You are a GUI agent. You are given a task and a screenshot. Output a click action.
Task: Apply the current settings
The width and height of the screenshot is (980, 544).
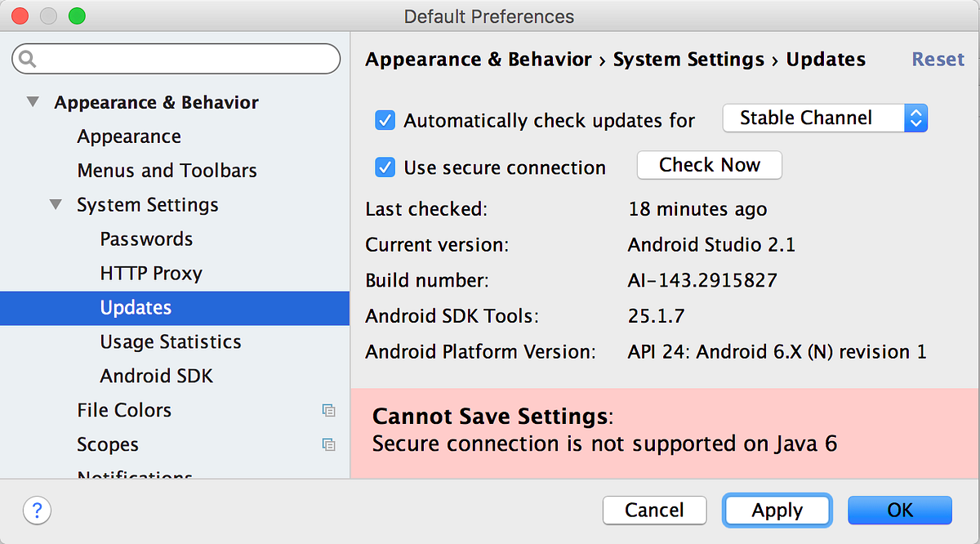point(777,510)
